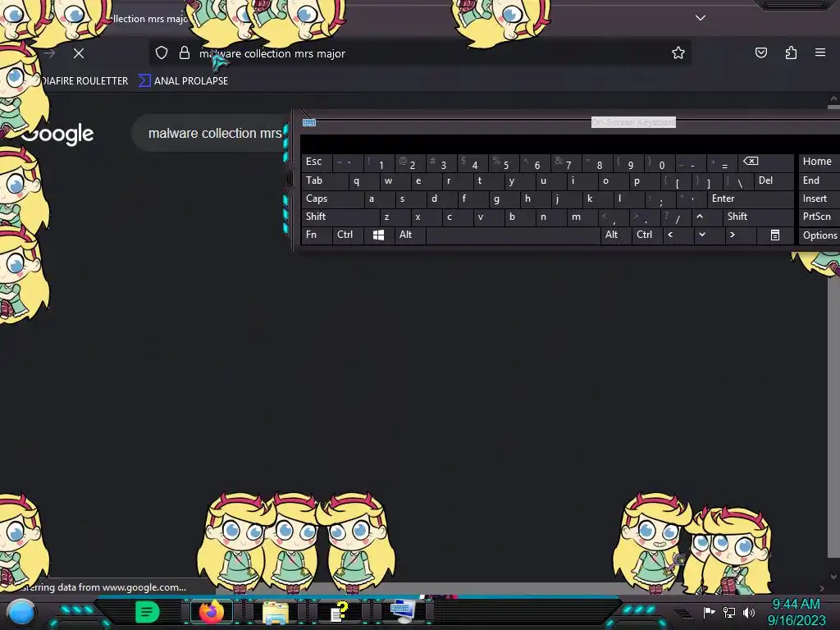
Task: Tap the m key
Action: click(x=582, y=217)
